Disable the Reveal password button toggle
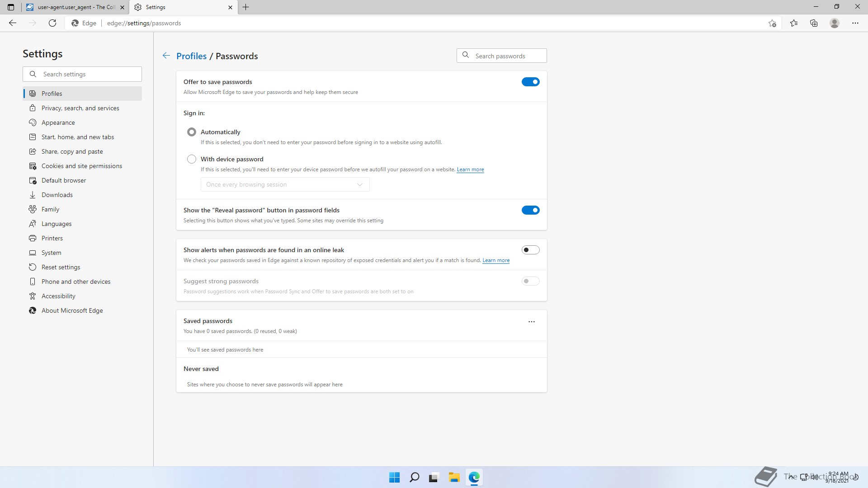 click(x=530, y=210)
